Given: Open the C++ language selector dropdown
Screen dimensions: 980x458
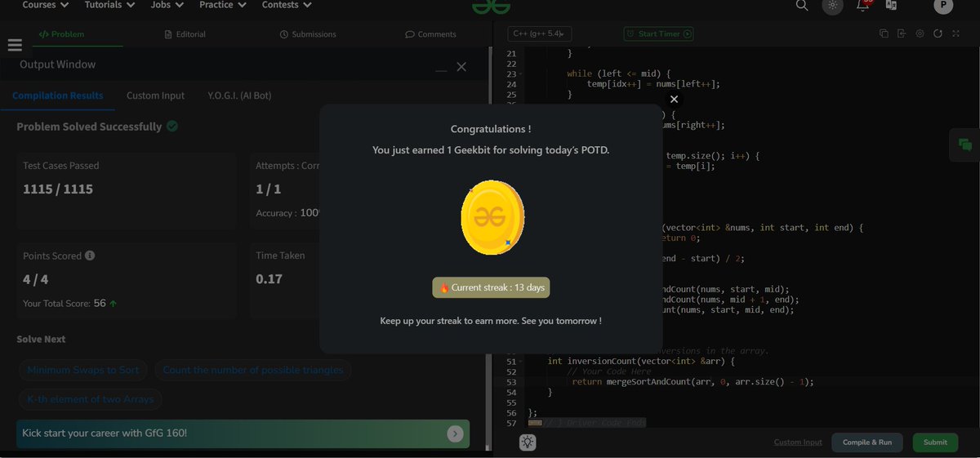Looking at the screenshot, I should (x=540, y=34).
